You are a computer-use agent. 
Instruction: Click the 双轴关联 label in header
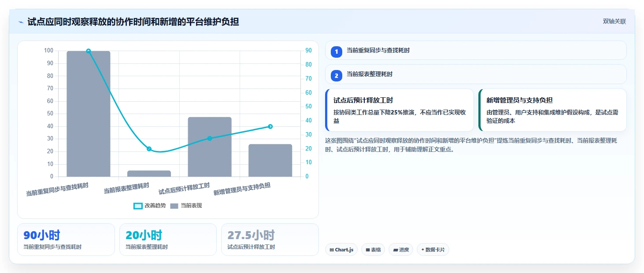coord(614,22)
